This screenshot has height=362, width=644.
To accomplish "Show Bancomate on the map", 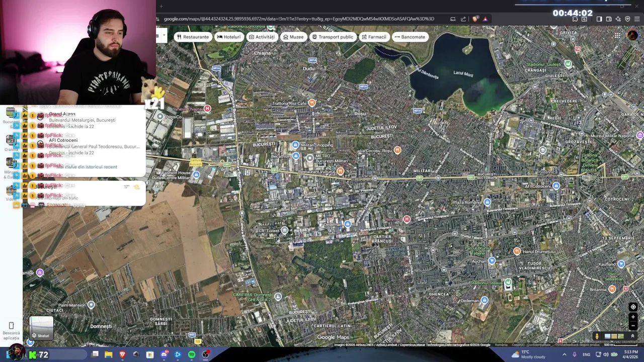I will (x=410, y=37).
